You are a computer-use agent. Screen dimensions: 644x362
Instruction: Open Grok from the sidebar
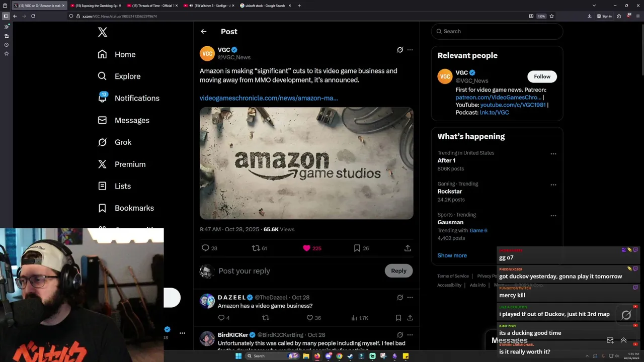pos(115,142)
